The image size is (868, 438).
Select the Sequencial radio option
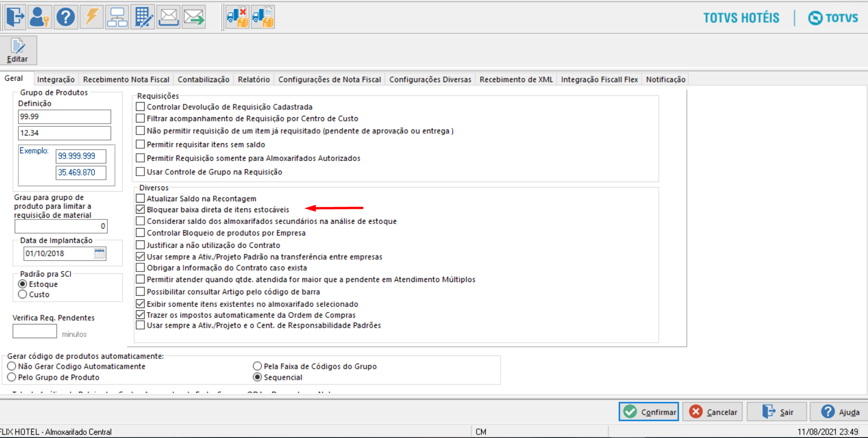click(x=258, y=377)
